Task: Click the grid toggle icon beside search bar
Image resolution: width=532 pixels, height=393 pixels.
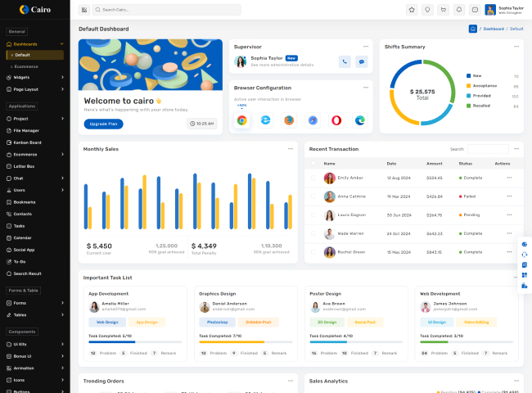Action: click(x=83, y=10)
